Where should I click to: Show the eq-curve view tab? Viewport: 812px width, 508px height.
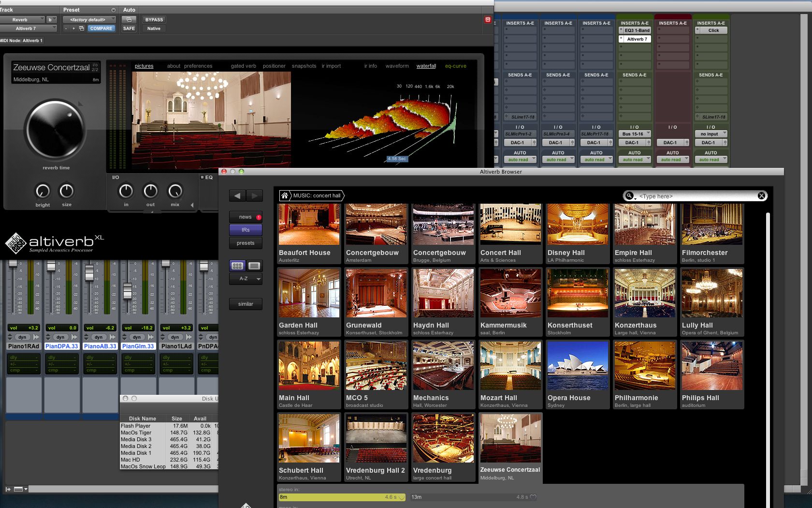coord(456,66)
